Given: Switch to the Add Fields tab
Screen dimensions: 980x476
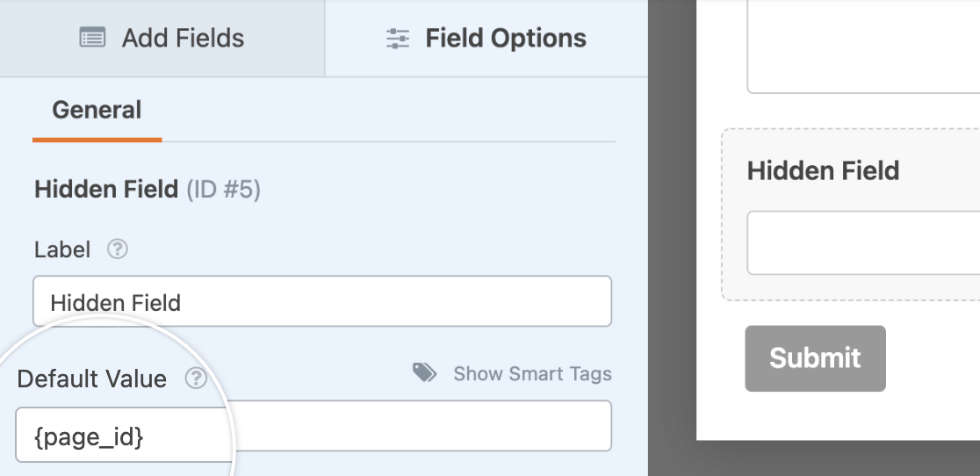Looking at the screenshot, I should click(162, 39).
